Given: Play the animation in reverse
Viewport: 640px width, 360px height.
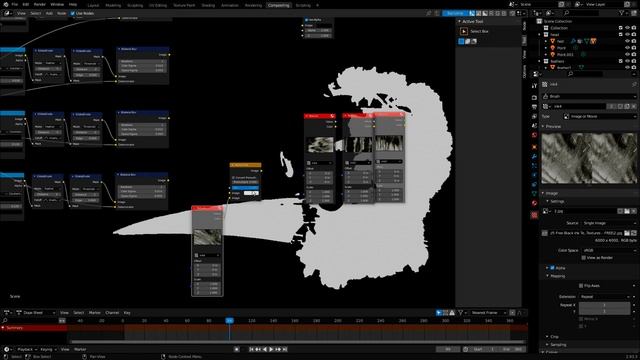Looking at the screenshot, I should pos(265,349).
